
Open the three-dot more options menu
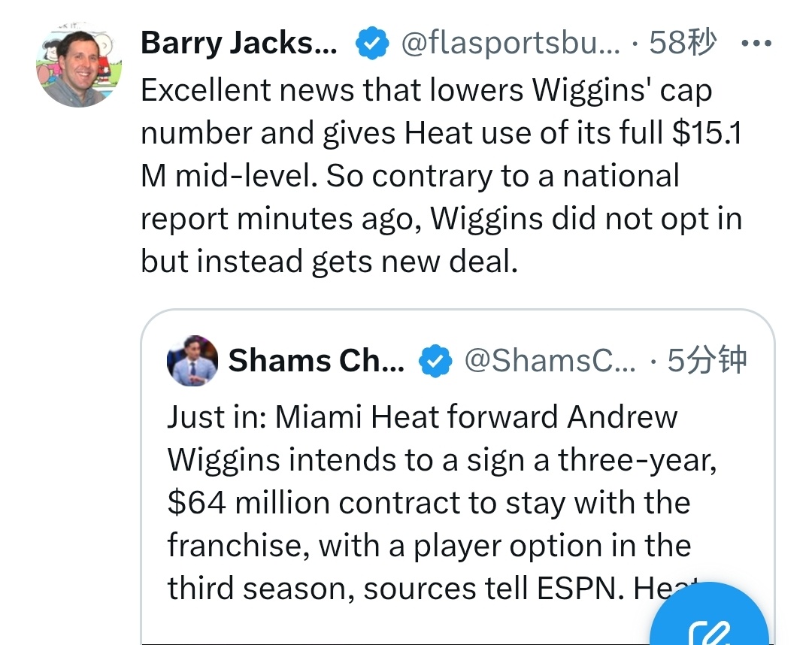click(x=756, y=43)
